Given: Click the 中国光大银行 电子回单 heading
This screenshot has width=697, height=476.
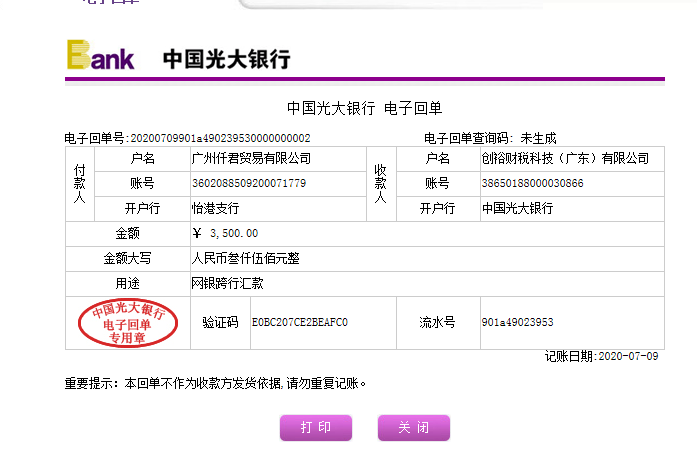Looking at the screenshot, I should 365,108.
